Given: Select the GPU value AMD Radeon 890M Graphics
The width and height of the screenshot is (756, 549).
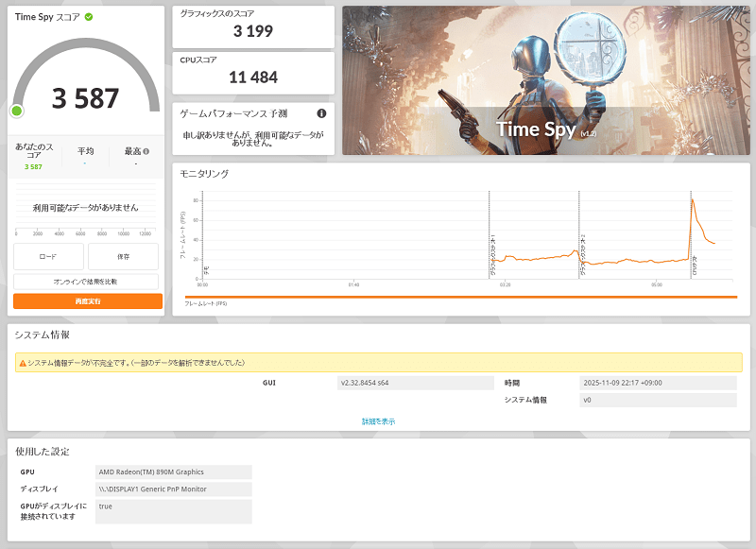Looking at the screenshot, I should pyautogui.click(x=176, y=472).
